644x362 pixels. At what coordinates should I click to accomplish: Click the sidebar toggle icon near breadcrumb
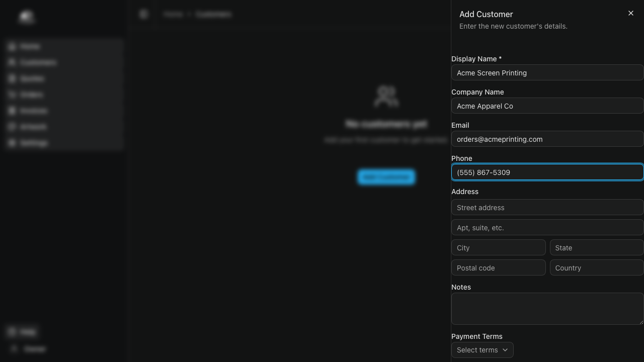(144, 14)
